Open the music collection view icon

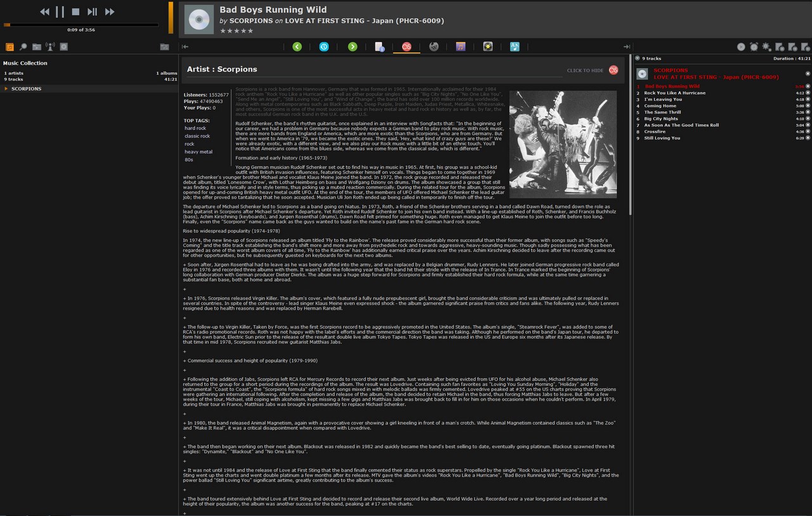pos(10,47)
